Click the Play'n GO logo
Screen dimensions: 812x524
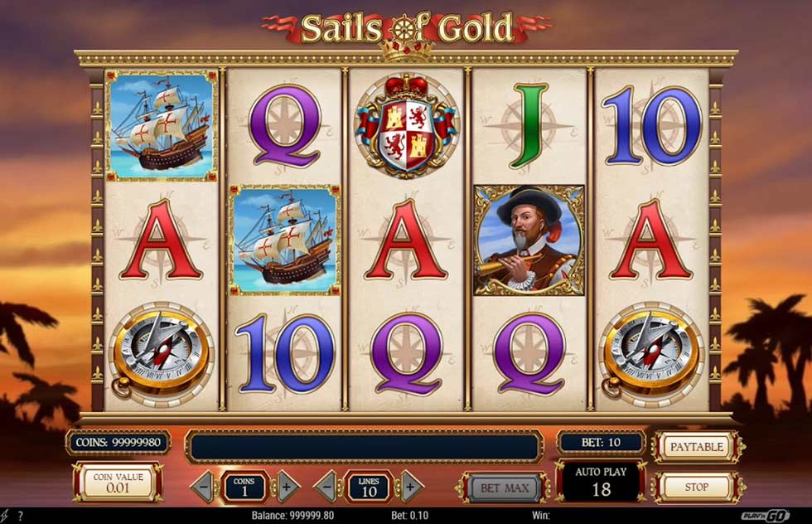(766, 516)
